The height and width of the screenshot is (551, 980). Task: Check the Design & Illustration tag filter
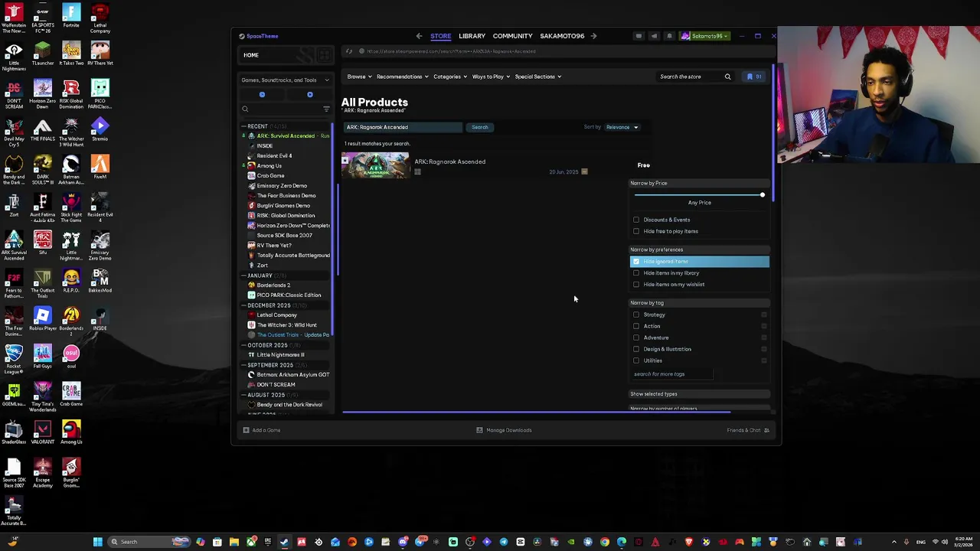coord(636,349)
